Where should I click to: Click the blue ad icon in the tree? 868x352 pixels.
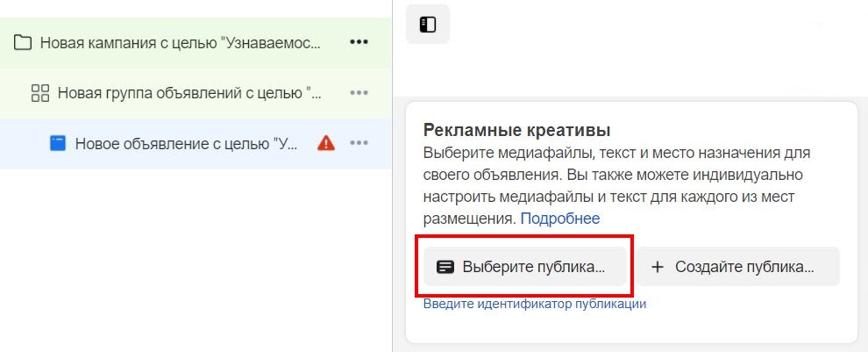tap(58, 143)
